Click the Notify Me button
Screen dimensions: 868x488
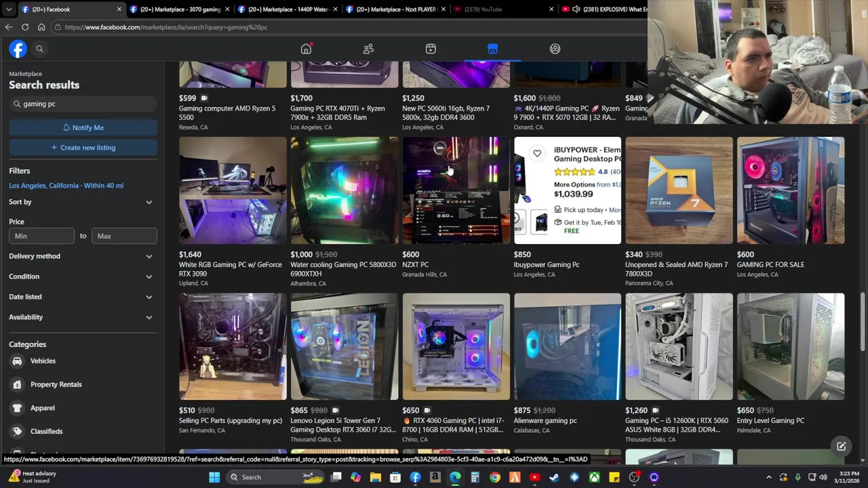83,127
